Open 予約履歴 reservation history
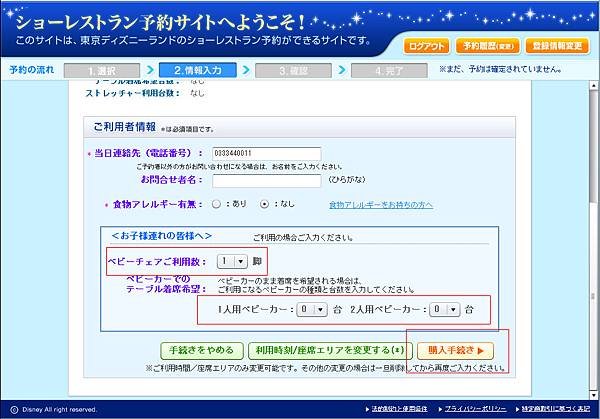Viewport: 600px width, 419px height. point(488,46)
